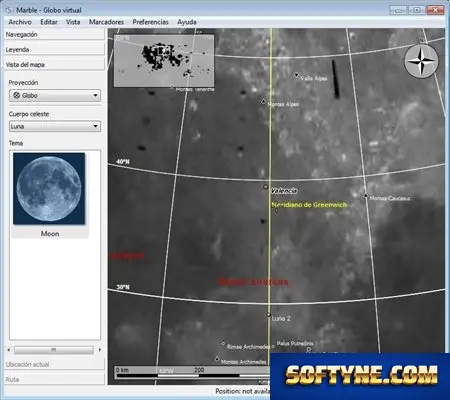The width and height of the screenshot is (450, 400).
Task: Open the Archivo menu
Action: (x=20, y=22)
